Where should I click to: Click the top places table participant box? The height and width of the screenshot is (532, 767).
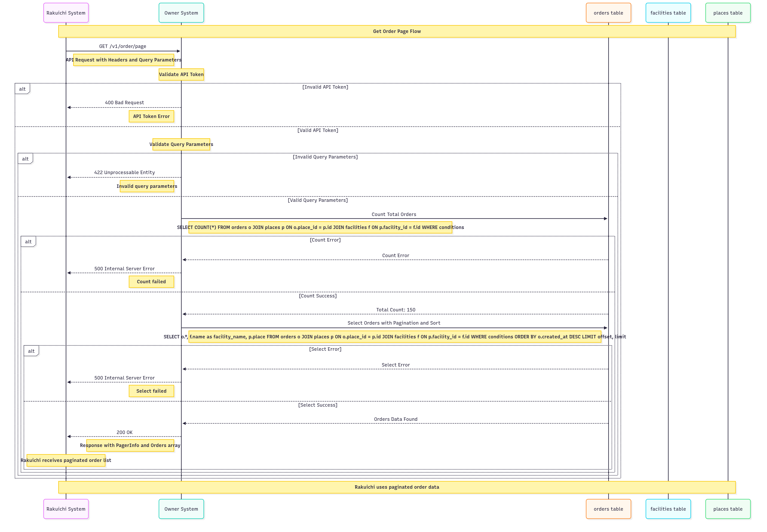(727, 13)
